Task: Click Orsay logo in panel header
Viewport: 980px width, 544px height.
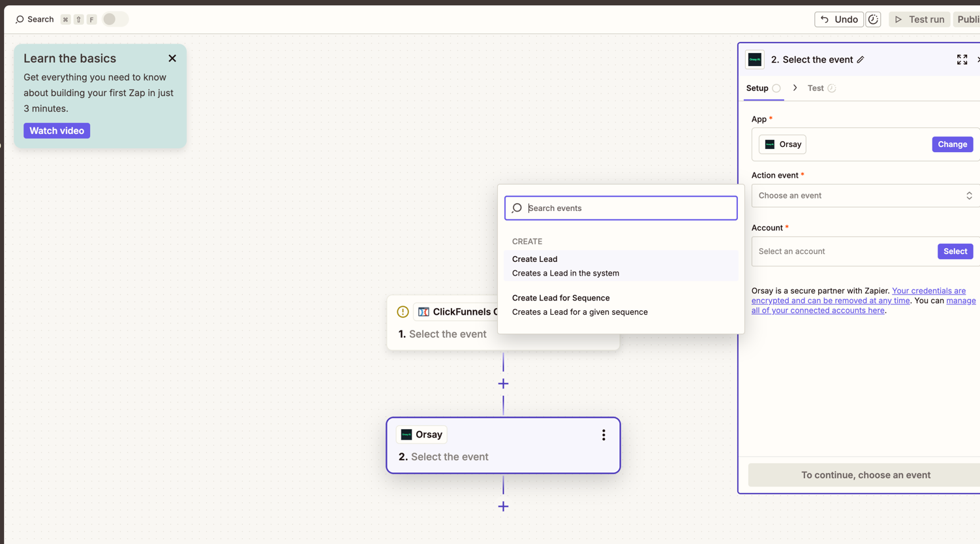Action: point(755,59)
